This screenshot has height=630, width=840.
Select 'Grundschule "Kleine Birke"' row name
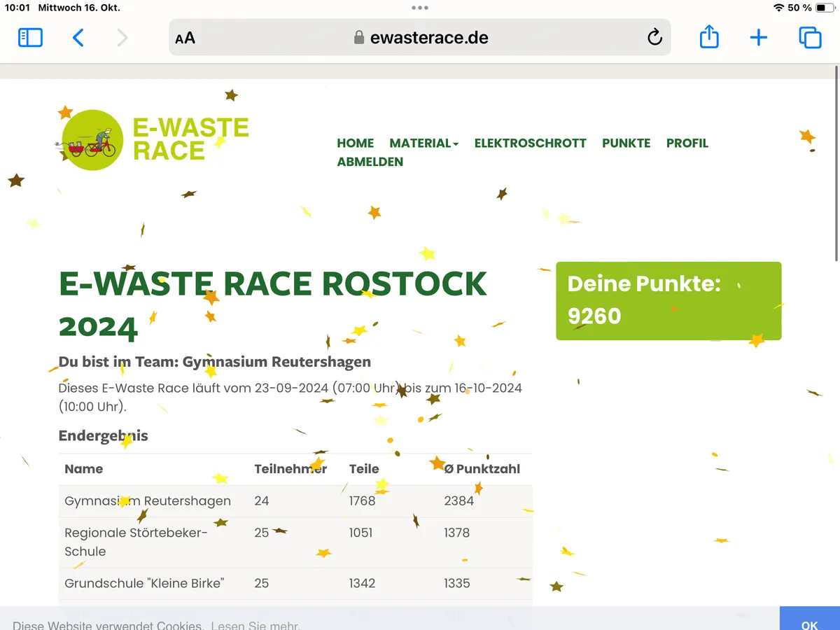pyautogui.click(x=144, y=583)
